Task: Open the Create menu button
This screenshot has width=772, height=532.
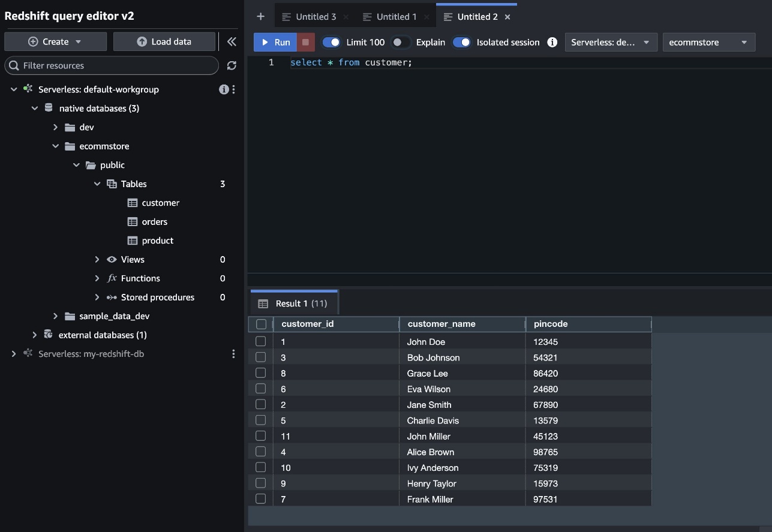Action: (x=55, y=41)
